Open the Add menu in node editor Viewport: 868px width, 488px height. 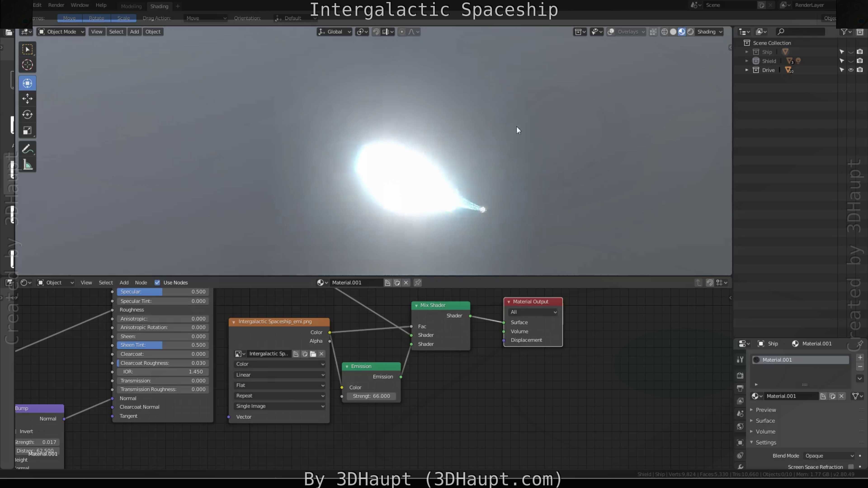(124, 283)
